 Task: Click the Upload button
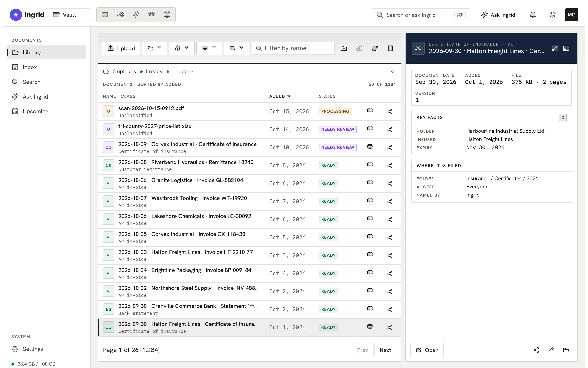tap(121, 48)
